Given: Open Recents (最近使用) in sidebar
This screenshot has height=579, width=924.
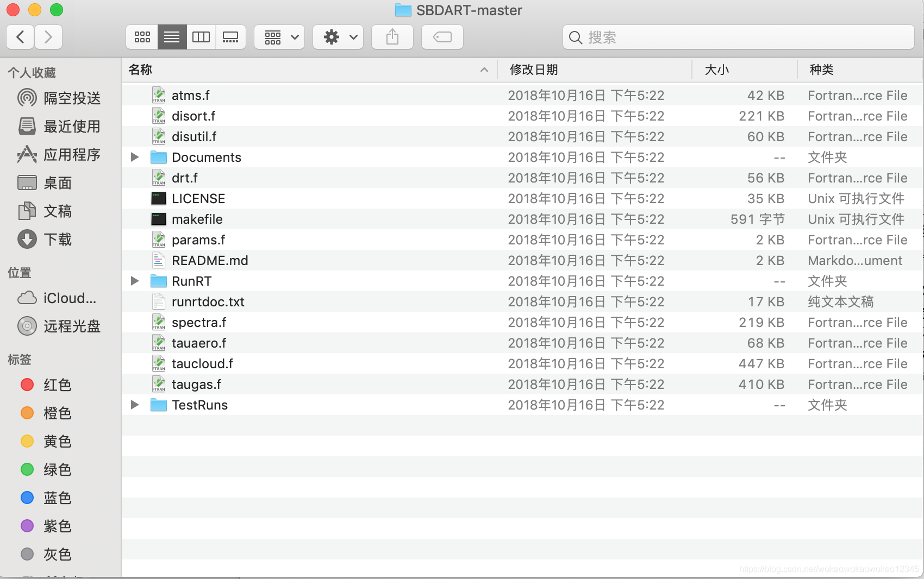Looking at the screenshot, I should (60, 127).
